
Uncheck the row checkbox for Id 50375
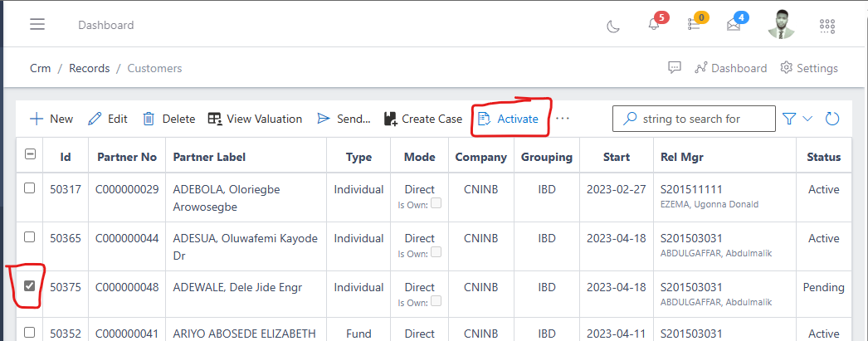30,285
